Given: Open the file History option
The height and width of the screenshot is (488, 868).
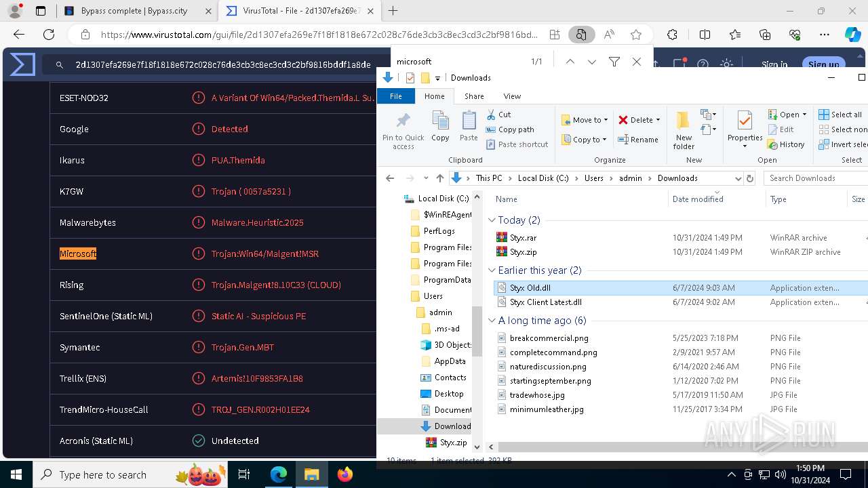Looking at the screenshot, I should pos(786,144).
